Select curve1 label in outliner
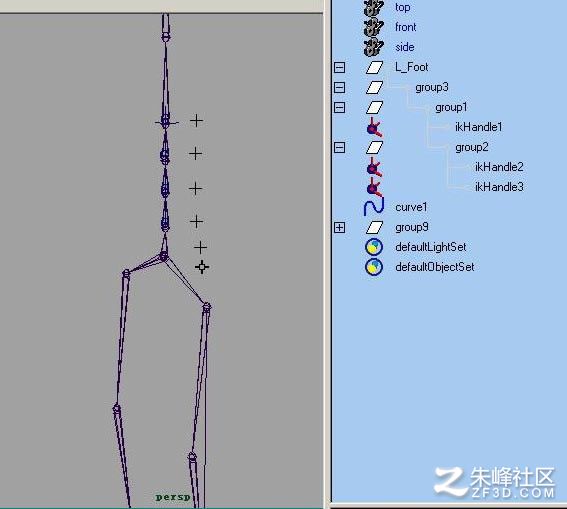Screen dimensions: 567x509 [x=411, y=207]
